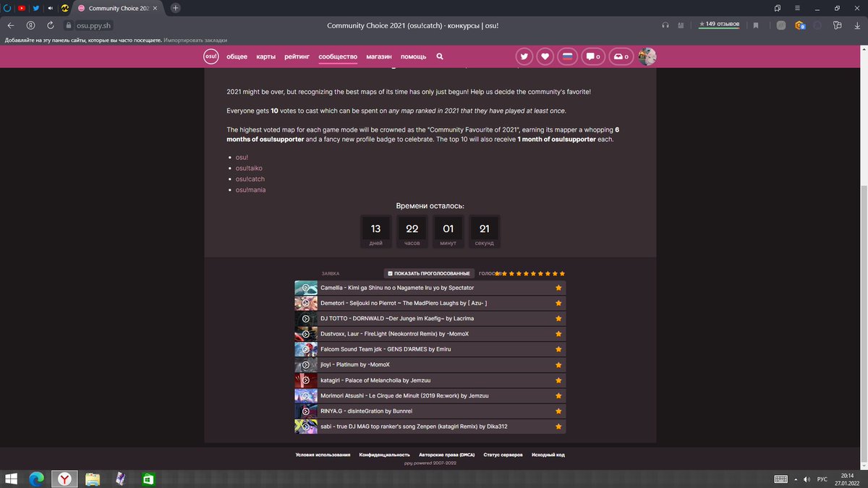Image resolution: width=868 pixels, height=488 pixels.
Task: Open the 'карты' navigation menu
Action: [x=266, y=56]
